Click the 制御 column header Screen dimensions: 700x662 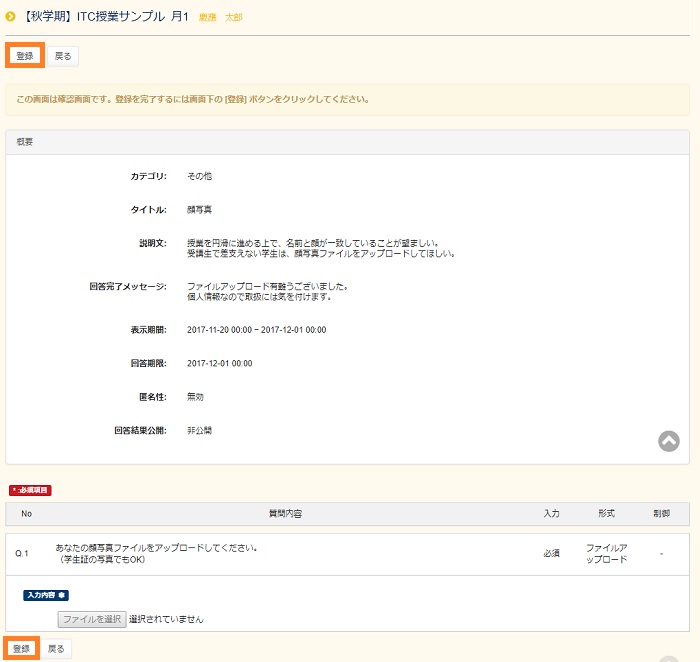point(661,513)
